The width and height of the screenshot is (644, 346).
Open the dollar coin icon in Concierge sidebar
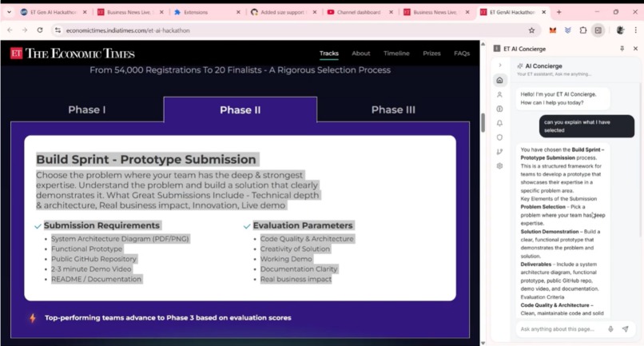click(x=499, y=109)
